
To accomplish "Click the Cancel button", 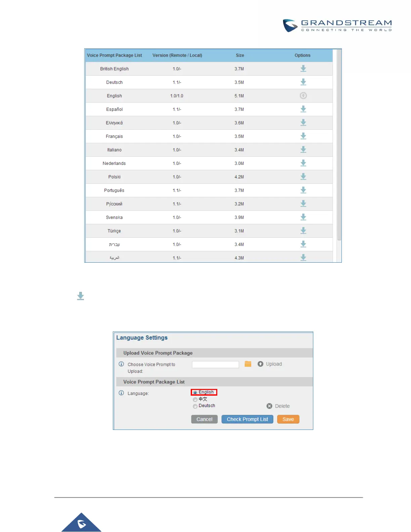I will (x=204, y=419).
